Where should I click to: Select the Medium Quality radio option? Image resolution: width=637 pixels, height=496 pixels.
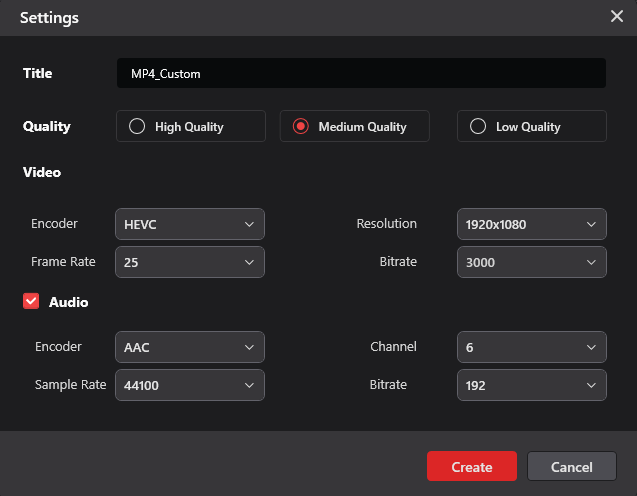(x=354, y=126)
